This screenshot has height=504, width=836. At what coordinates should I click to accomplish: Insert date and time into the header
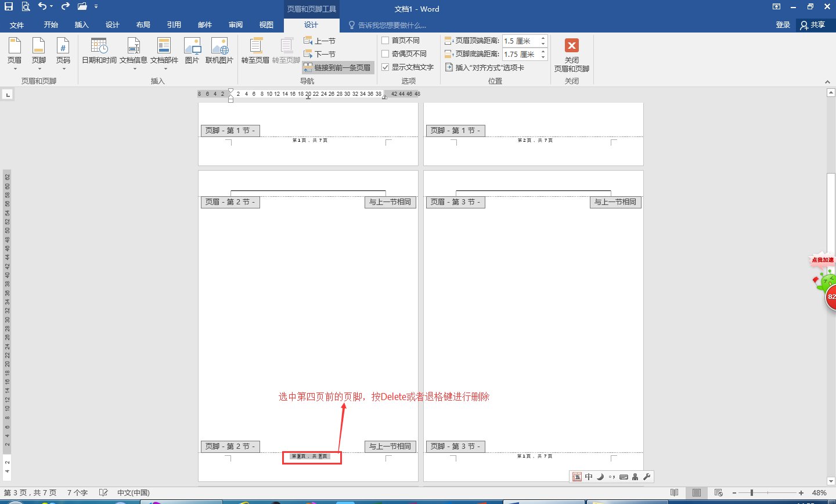click(x=99, y=52)
